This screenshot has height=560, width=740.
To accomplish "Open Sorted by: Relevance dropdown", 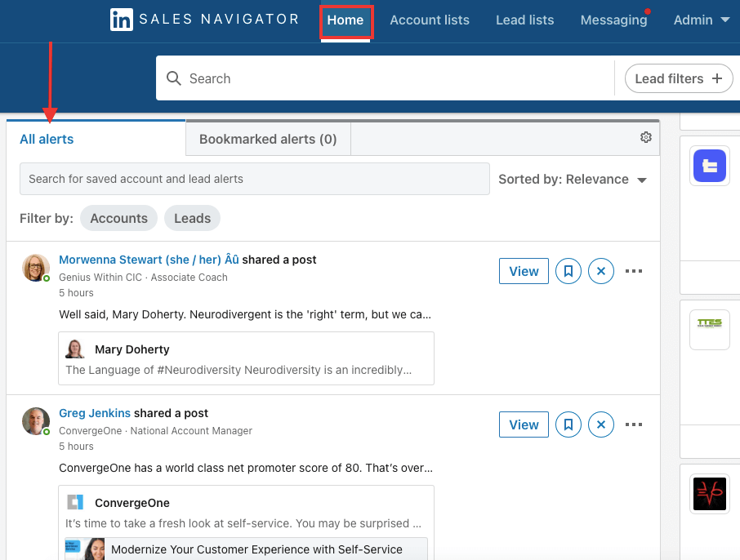I will pos(573,180).
